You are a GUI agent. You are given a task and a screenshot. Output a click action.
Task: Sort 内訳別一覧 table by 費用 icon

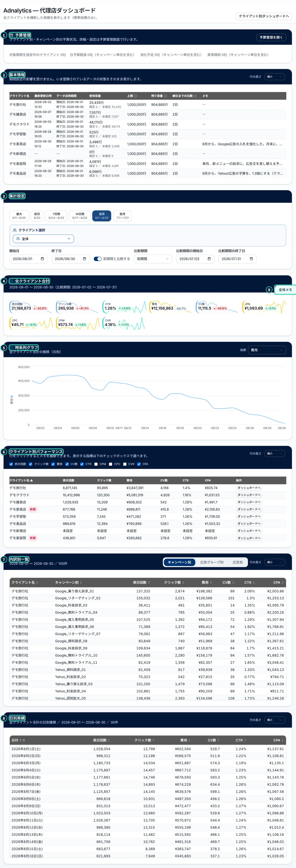tap(211, 583)
